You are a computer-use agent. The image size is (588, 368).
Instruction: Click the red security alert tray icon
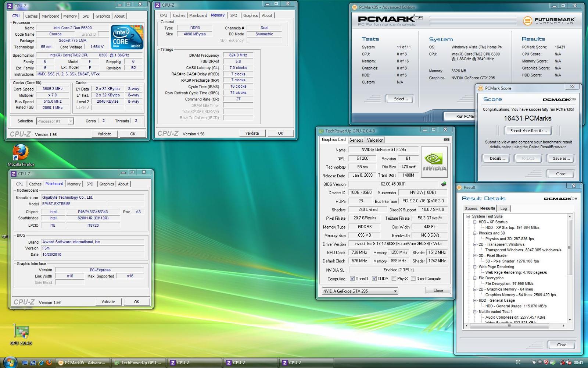pyautogui.click(x=546, y=362)
